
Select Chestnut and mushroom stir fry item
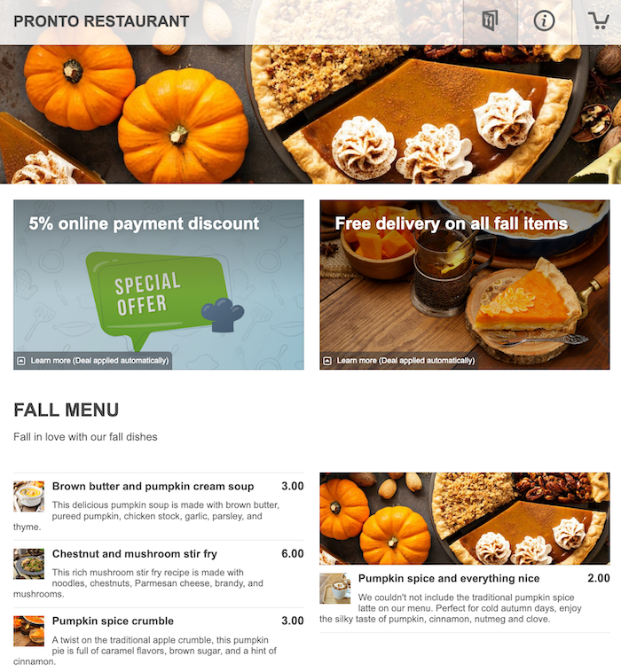click(159, 574)
